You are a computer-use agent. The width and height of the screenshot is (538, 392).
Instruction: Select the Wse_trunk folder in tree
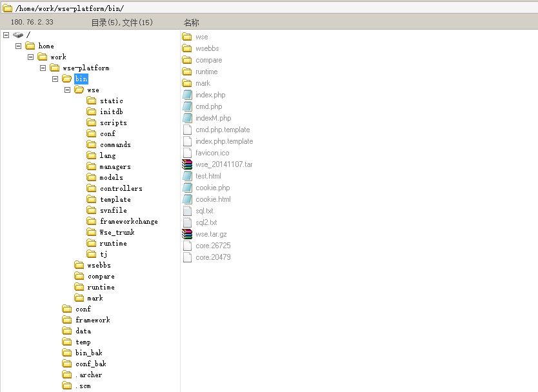(x=117, y=233)
